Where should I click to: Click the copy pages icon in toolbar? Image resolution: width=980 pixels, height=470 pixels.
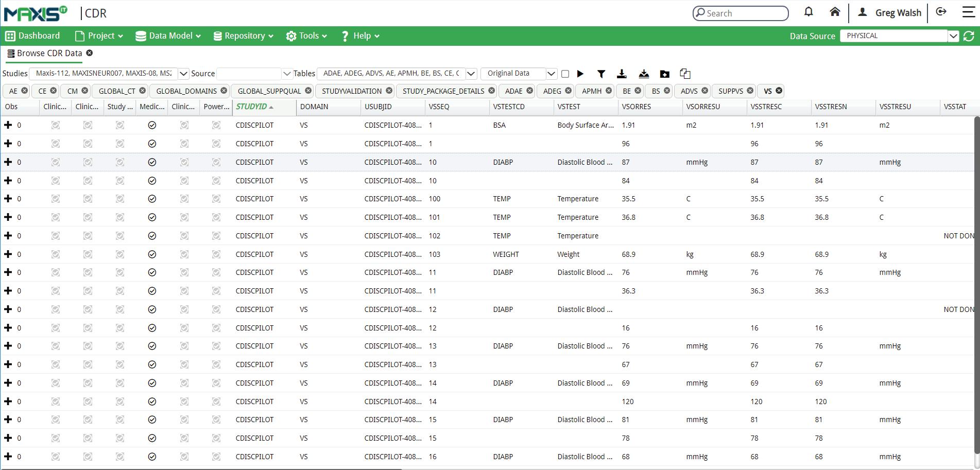point(685,74)
